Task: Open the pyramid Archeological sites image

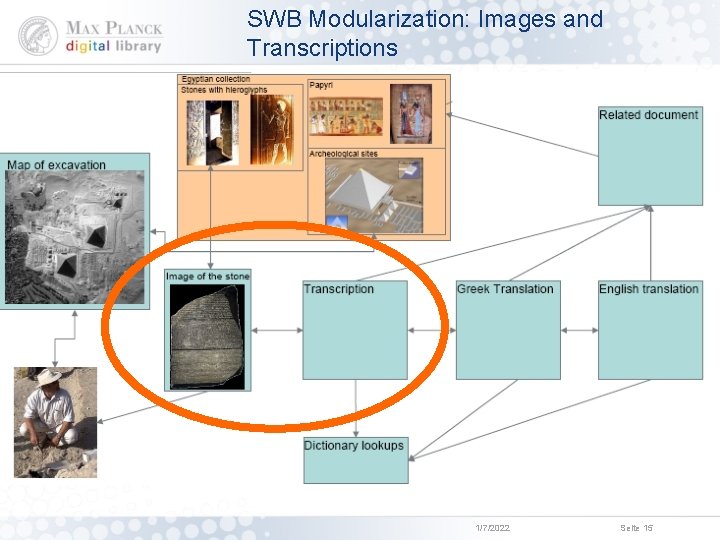Action: click(374, 195)
